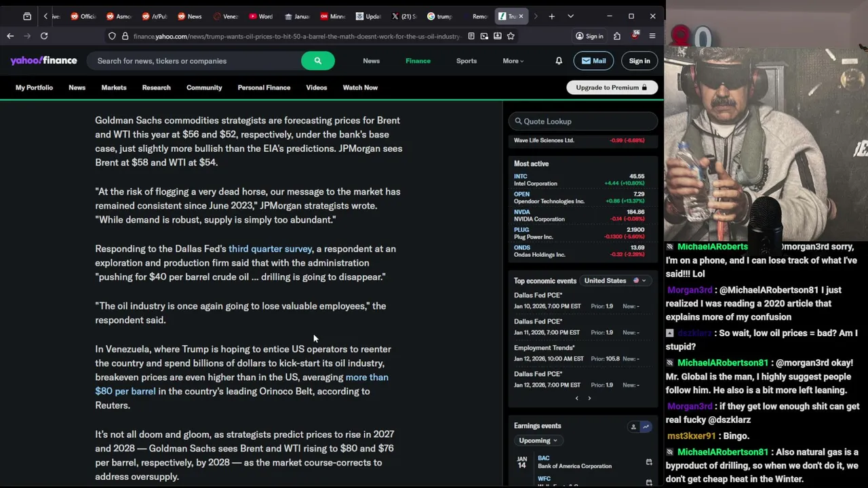
Task: Click Upgrade to Premium button
Action: (612, 87)
